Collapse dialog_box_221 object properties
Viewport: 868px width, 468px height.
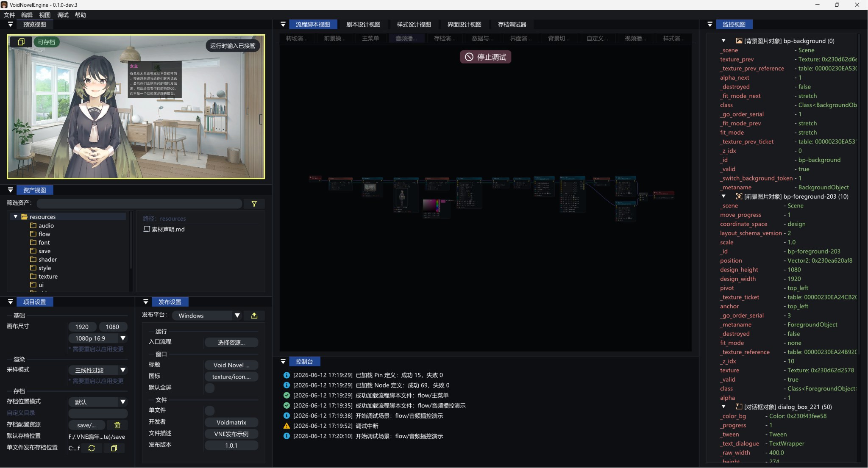pyautogui.click(x=723, y=407)
